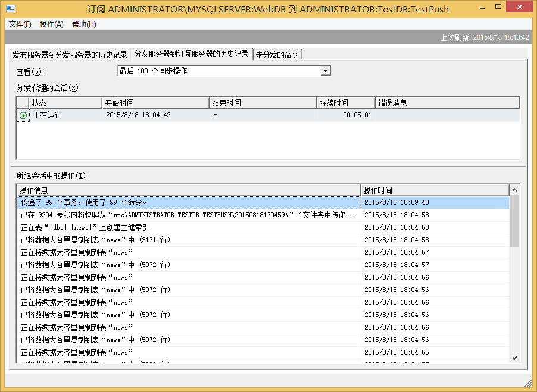Screen dimensions: 537x392
Task: Click the 最后 100 个同步操作 combo box
Action: (x=224, y=71)
